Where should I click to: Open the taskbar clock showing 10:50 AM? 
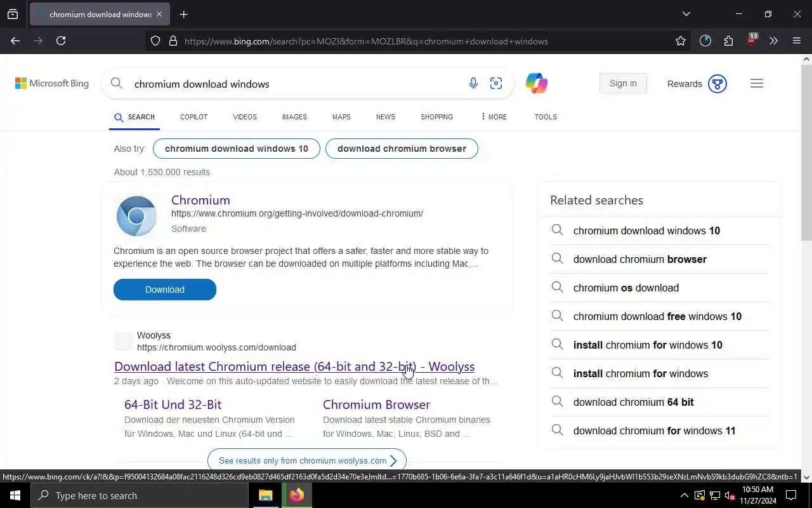pyautogui.click(x=757, y=495)
